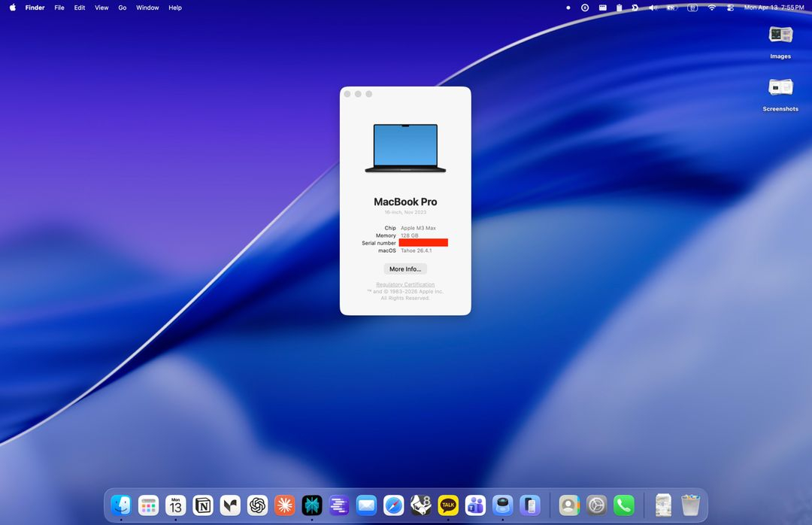The image size is (812, 525).
Task: Click the MacBook Pro title text
Action: 405,202
